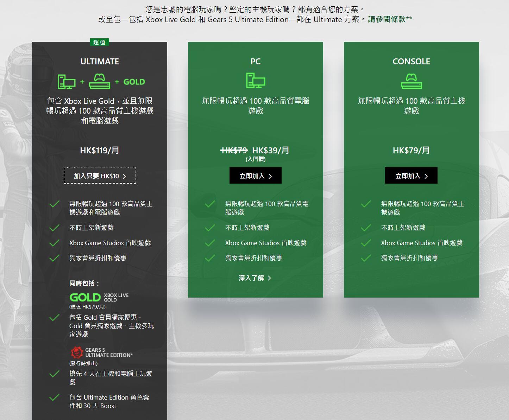The image size is (509, 420).
Task: Open 深入了解 link in PC card
Action: 255,278
